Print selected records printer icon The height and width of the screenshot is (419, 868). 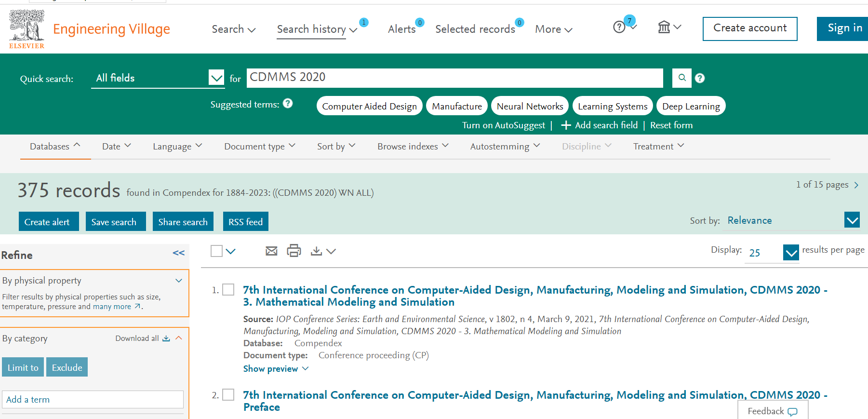click(x=294, y=251)
